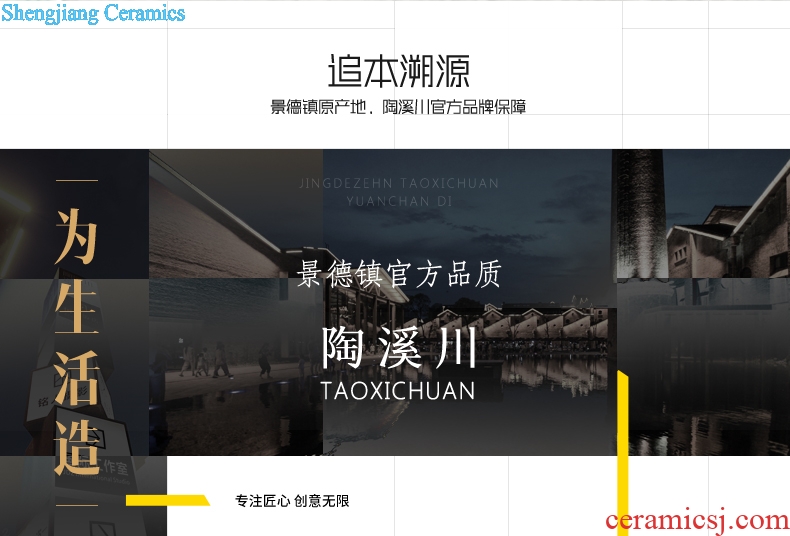
Task: Click the YUANCHAN DI faint caption
Action: [x=399, y=201]
